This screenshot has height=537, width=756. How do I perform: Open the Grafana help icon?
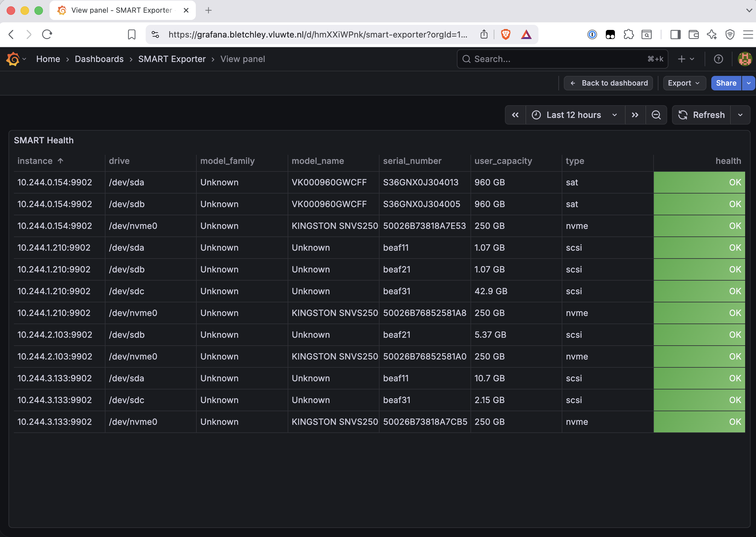(x=718, y=59)
